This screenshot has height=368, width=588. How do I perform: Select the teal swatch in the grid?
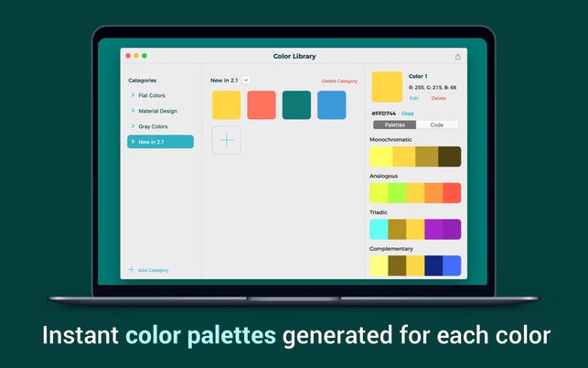coord(296,104)
